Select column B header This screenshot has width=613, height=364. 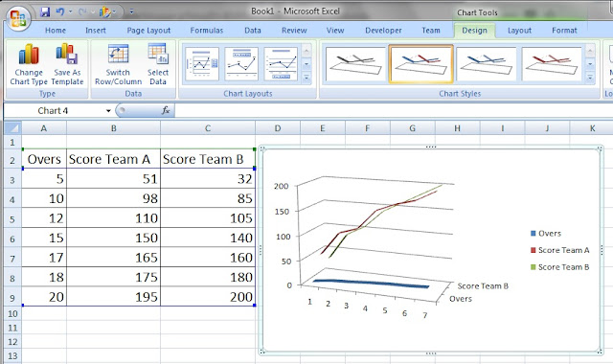pos(113,127)
